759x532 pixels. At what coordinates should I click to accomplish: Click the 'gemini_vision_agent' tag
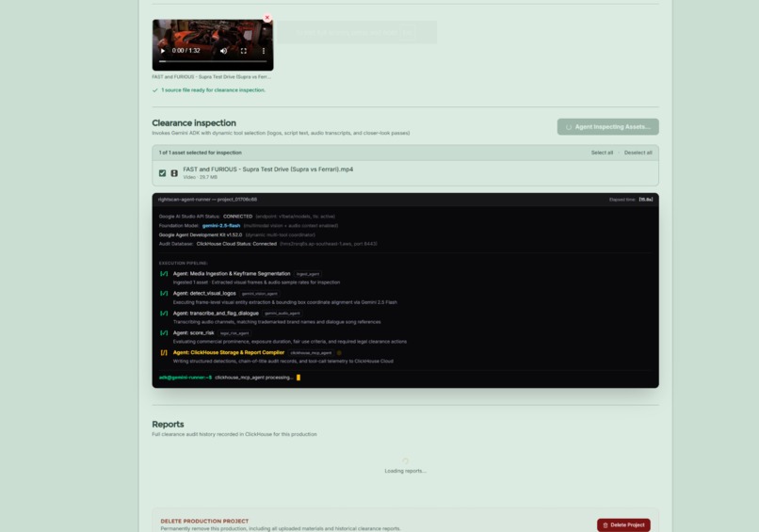pyautogui.click(x=260, y=294)
